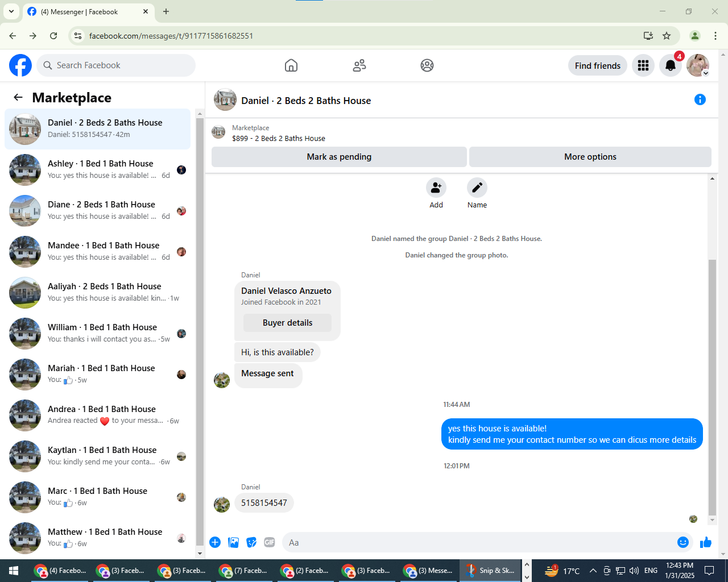This screenshot has width=728, height=582.
Task: Open the Windows notification center
Action: point(709,571)
